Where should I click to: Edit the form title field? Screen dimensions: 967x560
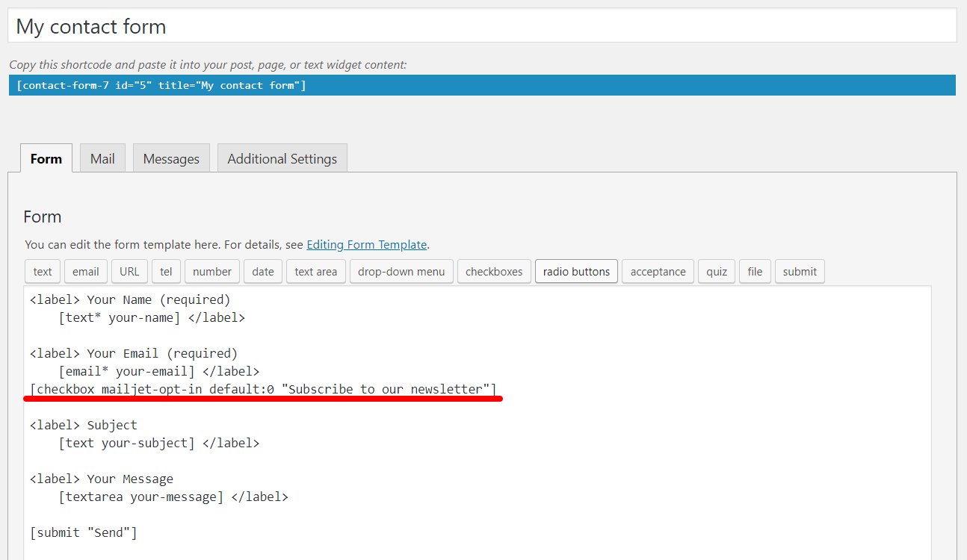[x=482, y=27]
